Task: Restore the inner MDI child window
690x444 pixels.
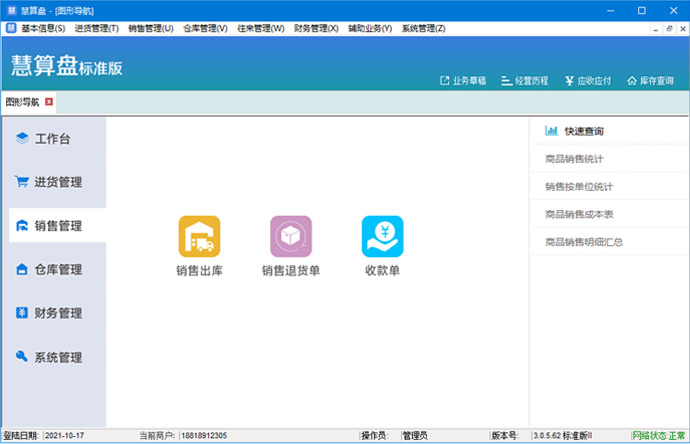Action: point(669,29)
